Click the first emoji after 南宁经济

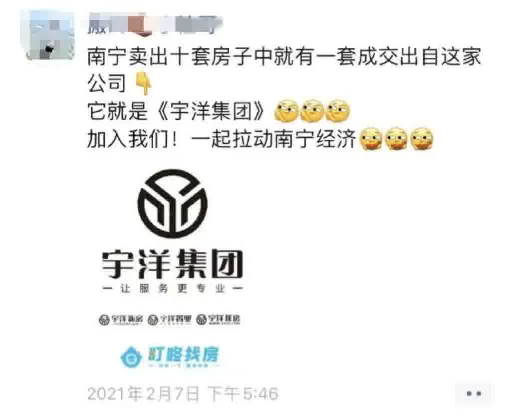click(371, 139)
